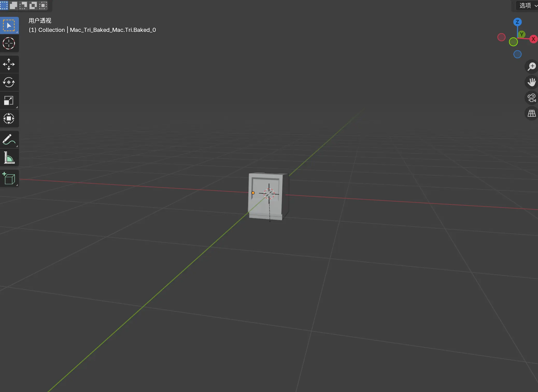Select the Add Cube tool
Image resolution: width=538 pixels, height=392 pixels.
click(9, 178)
